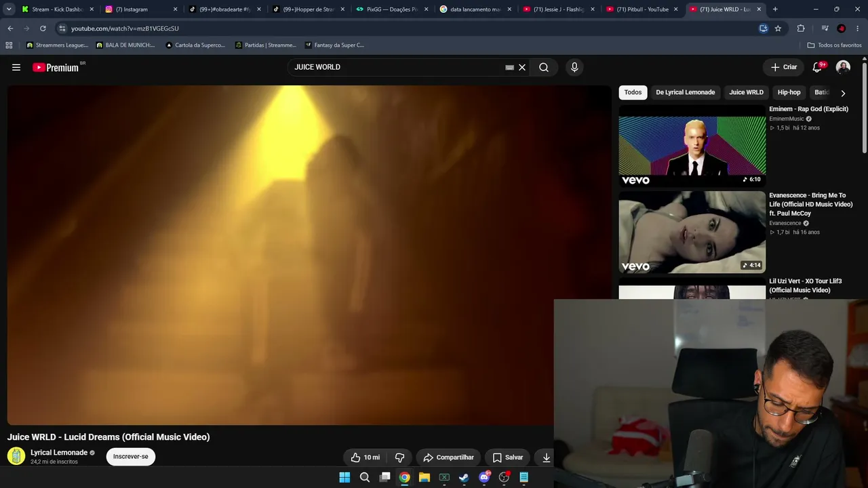
Task: Open Evanescence Bring Me To Life title
Action: 810,204
